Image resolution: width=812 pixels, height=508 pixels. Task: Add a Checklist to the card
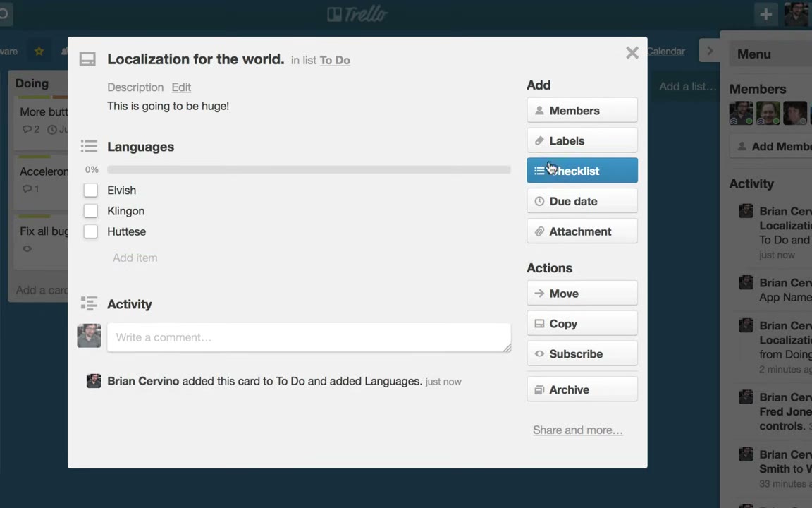[582, 171]
